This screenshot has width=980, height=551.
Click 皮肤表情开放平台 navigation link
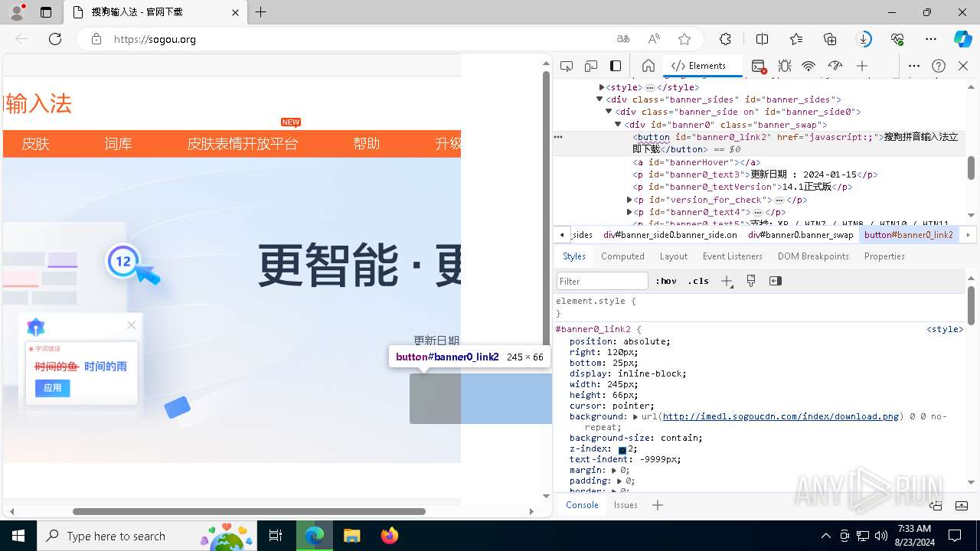point(243,144)
